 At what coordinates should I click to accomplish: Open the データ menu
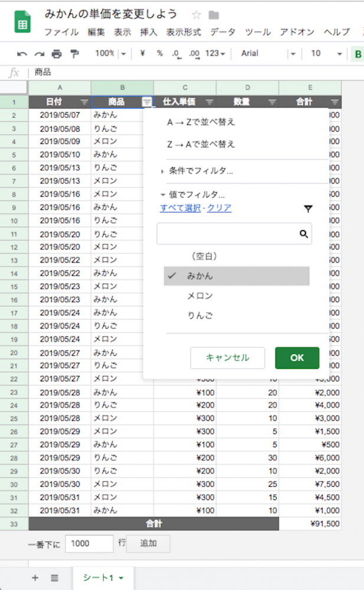222,32
